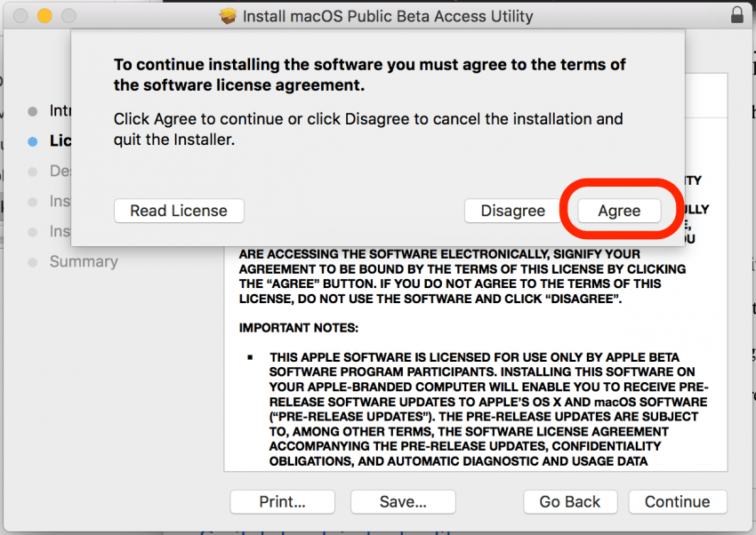Open the Print dialog for the license
Viewport: 756px width, 535px height.
282,502
